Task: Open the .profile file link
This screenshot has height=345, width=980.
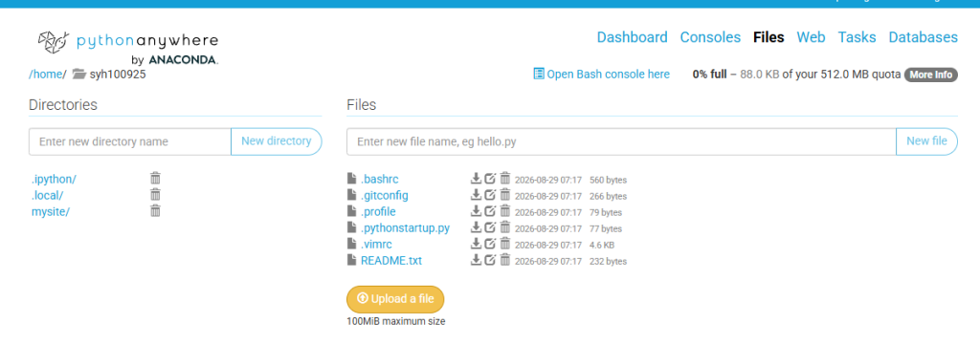Action: click(378, 211)
